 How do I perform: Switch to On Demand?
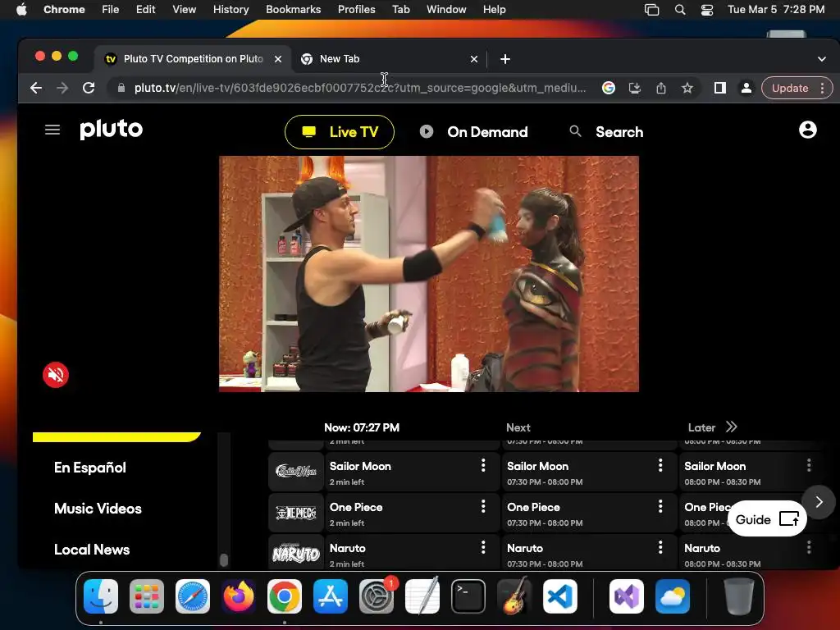[x=473, y=132]
